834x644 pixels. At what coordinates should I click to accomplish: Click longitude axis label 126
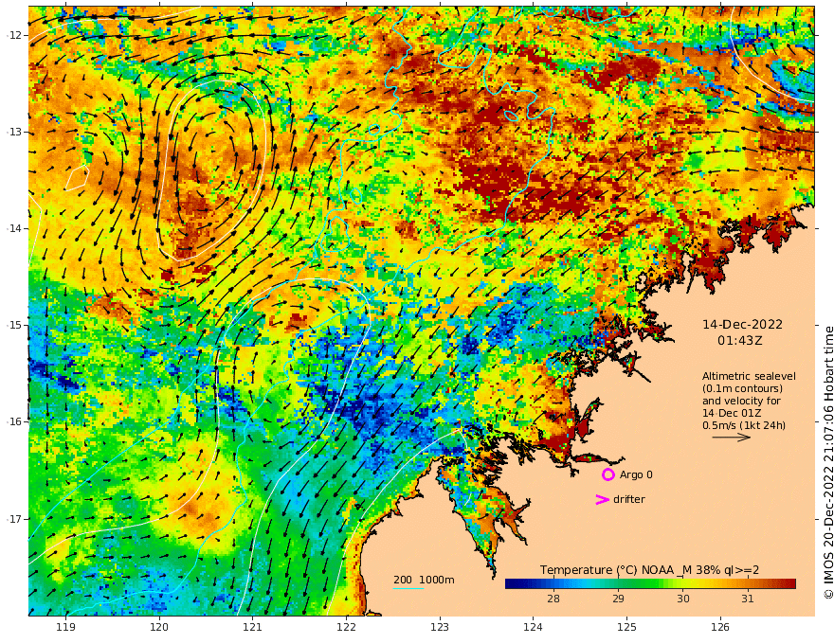click(720, 627)
